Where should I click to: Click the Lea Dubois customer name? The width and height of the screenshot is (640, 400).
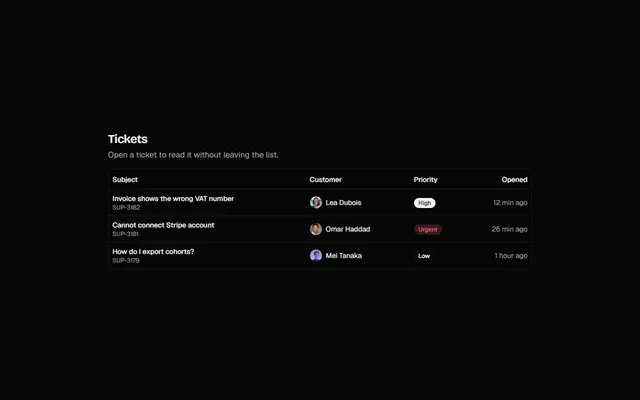coord(343,202)
